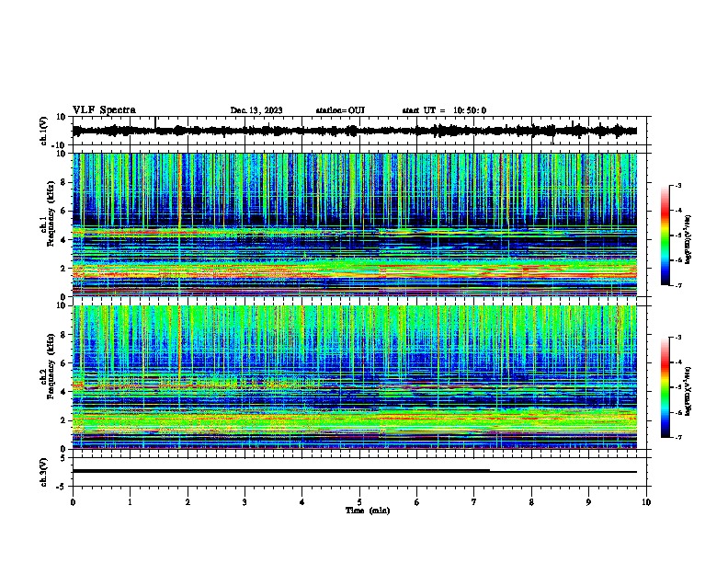Viewport: 728px width, 563px height.
Task: Click the time axis tick label "7"
Action: [474, 502]
